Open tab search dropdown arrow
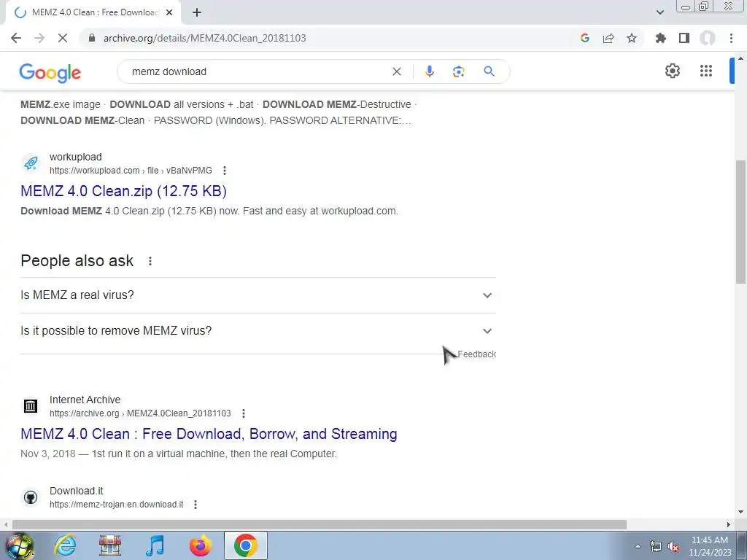 coord(659,12)
